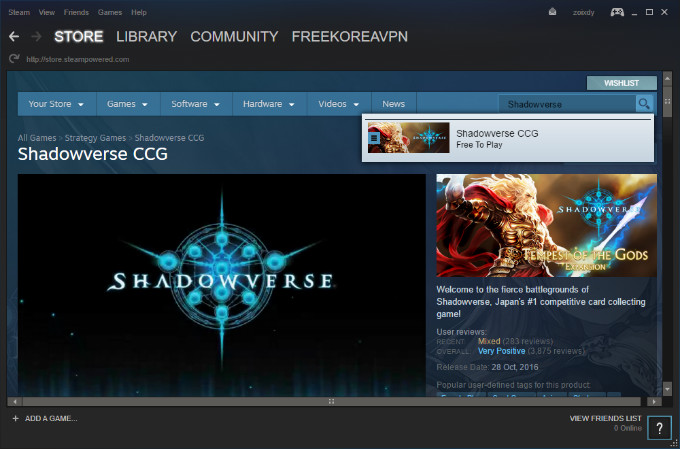Click the All Games breadcrumb
This screenshot has height=449, width=680.
[37, 138]
